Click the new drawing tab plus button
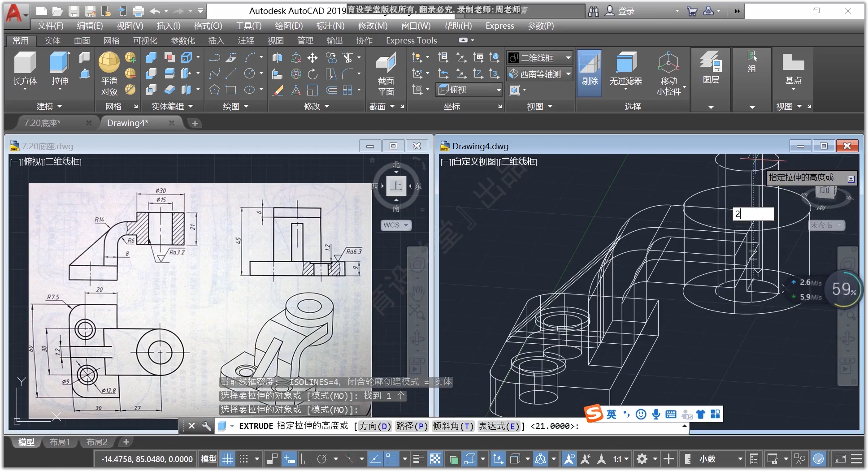This screenshot has height=471, width=868. [195, 123]
